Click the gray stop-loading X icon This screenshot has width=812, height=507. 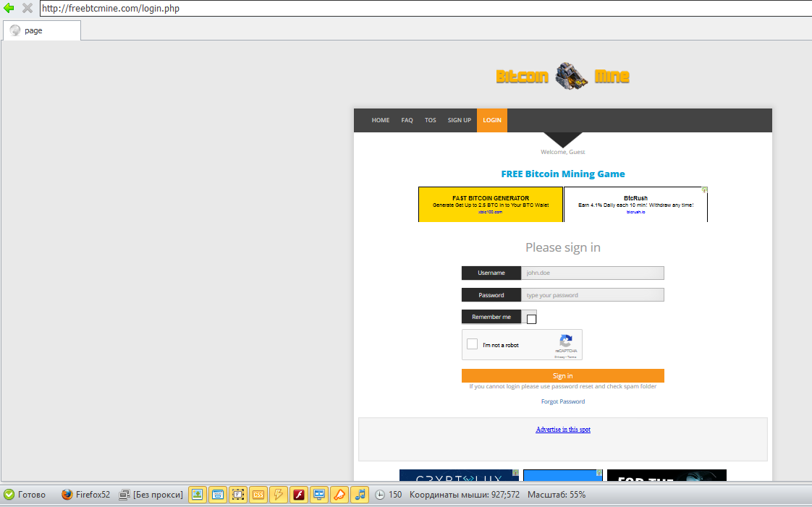coord(28,8)
